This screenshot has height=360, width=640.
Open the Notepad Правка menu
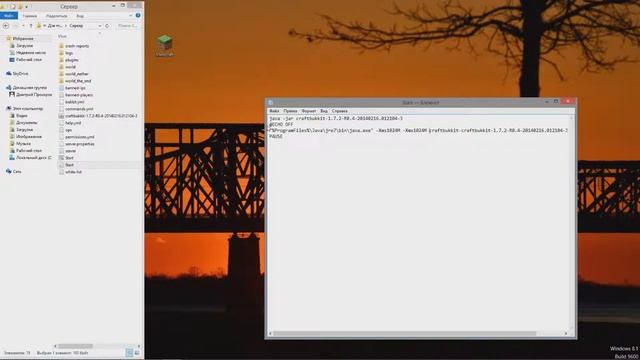(290, 111)
